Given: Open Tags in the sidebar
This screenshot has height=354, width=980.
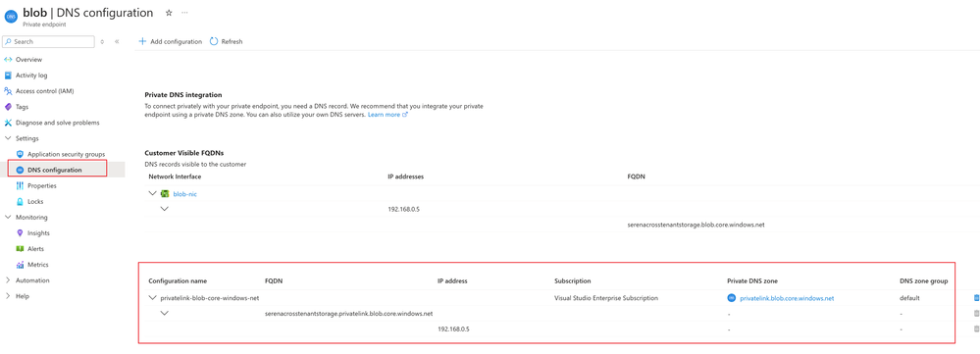Looking at the screenshot, I should (22, 107).
